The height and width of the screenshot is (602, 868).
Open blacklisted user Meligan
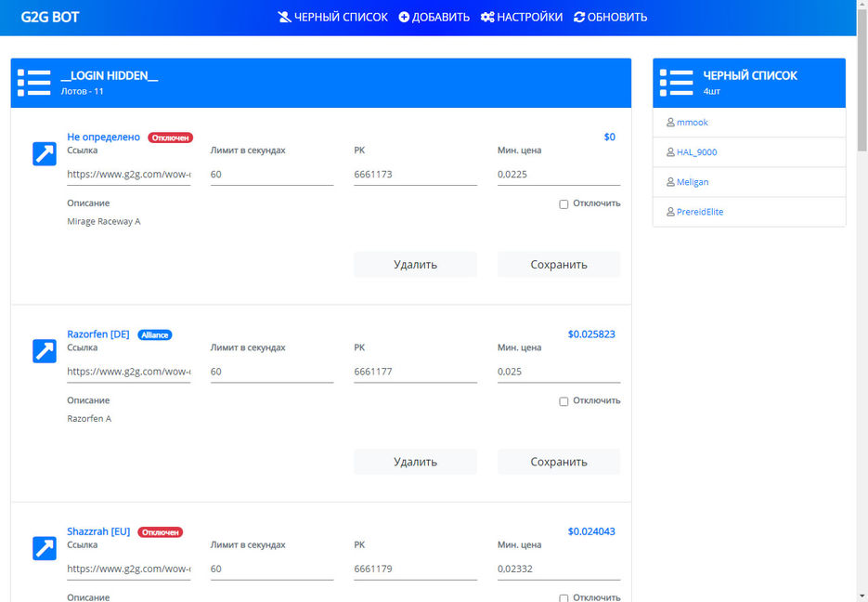tap(692, 182)
